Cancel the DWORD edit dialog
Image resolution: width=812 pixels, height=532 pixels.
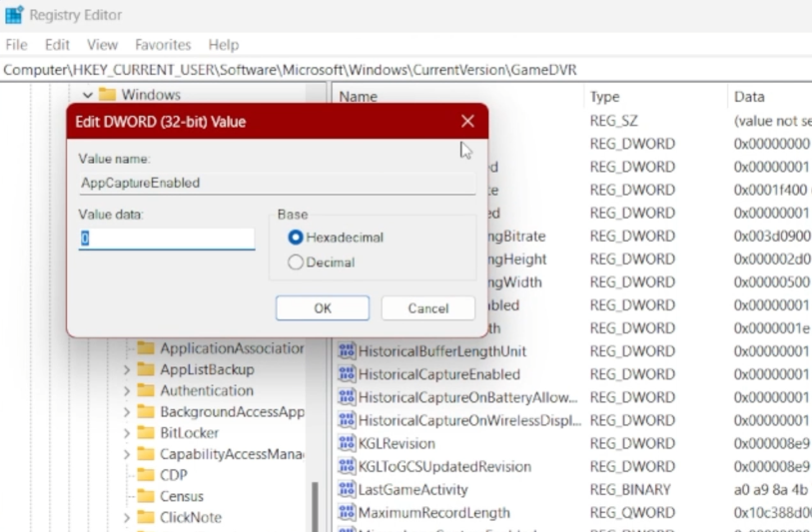tap(427, 308)
